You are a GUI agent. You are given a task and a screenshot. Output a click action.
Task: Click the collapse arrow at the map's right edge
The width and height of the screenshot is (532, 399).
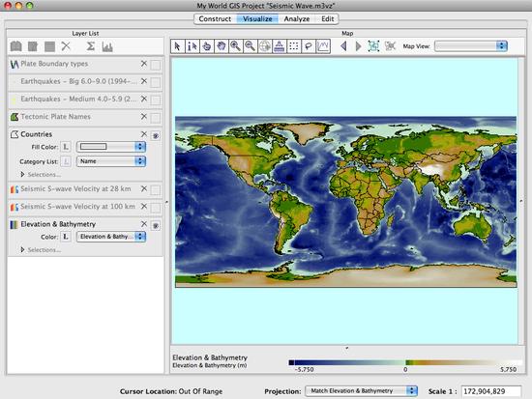(x=521, y=201)
